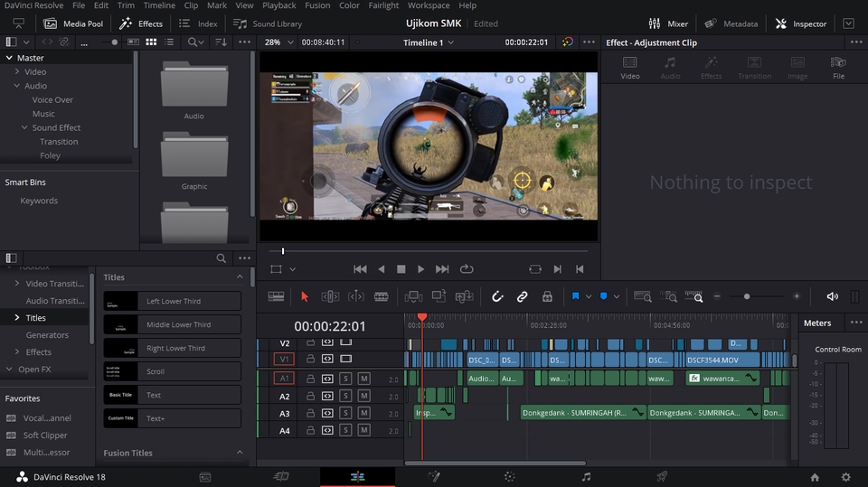Select the Left Lower Third title
868x487 pixels.
pos(172,301)
